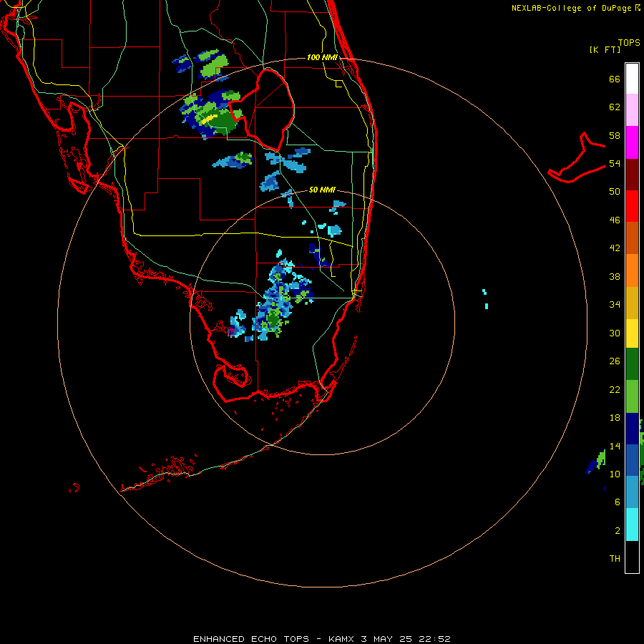
Task: Click the TOPS legend title
Action: coord(629,43)
